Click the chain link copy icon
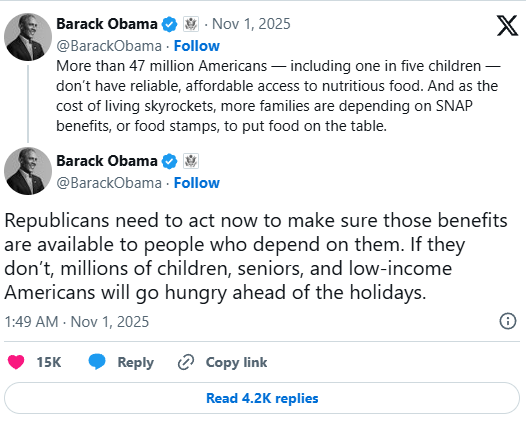Image resolution: width=526 pixels, height=424 pixels. pos(186,362)
